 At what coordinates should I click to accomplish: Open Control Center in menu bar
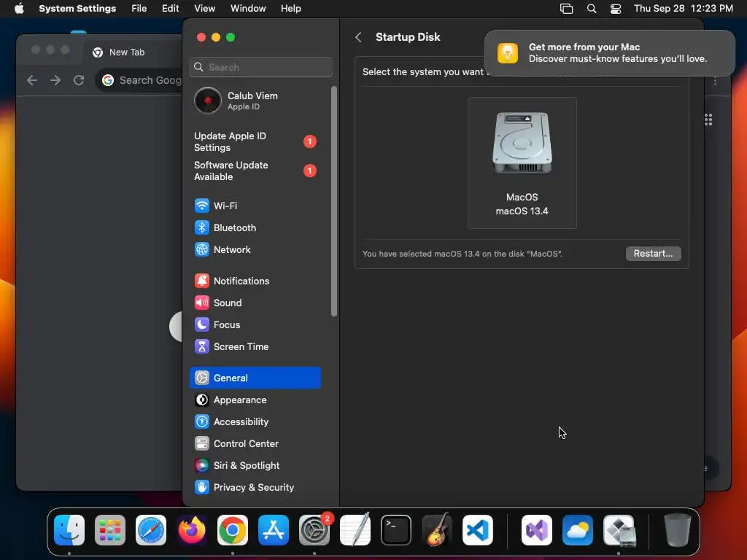coord(616,9)
